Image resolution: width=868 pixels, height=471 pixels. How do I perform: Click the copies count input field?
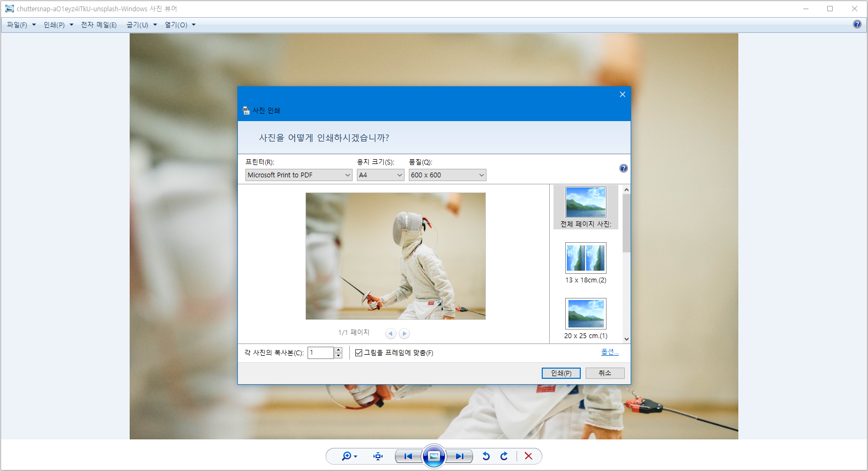pyautogui.click(x=320, y=353)
